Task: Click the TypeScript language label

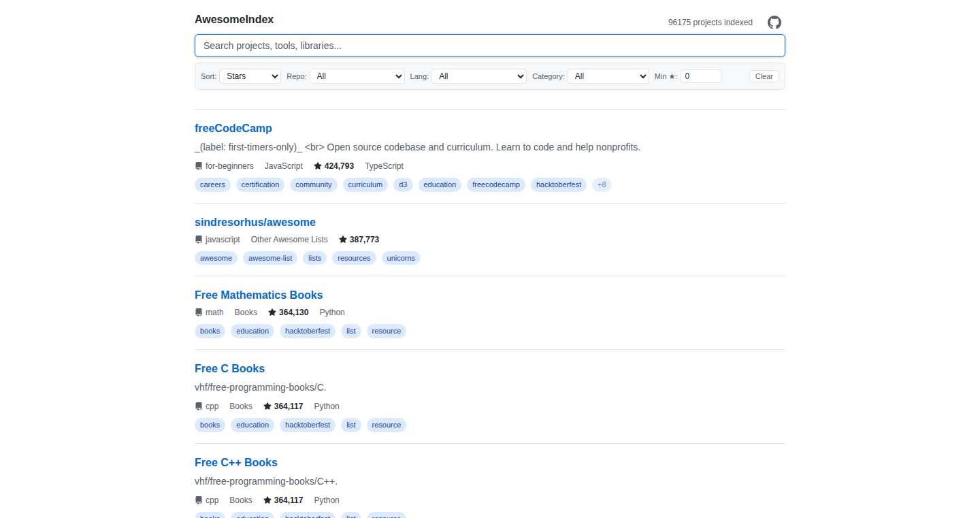Action: (384, 166)
